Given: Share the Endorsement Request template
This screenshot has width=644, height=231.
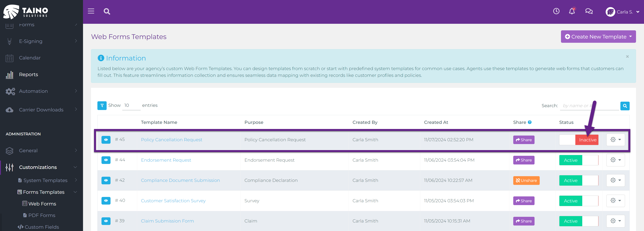Looking at the screenshot, I should 524,160.
